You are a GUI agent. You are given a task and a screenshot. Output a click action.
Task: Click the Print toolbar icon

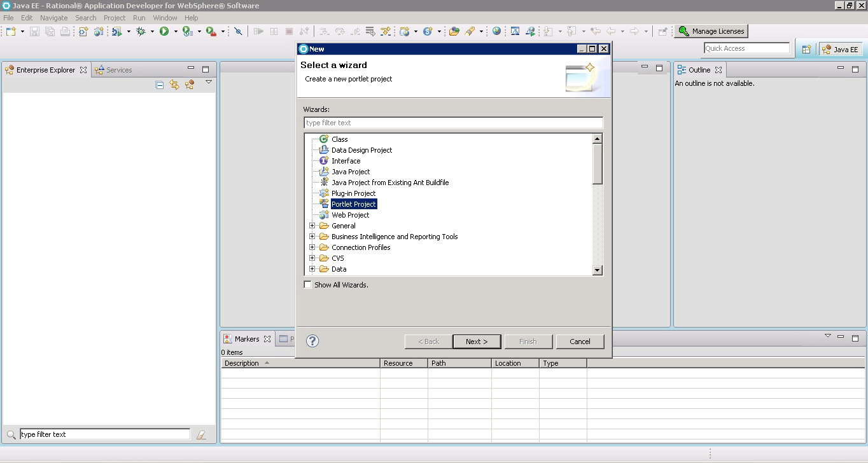[x=65, y=31]
